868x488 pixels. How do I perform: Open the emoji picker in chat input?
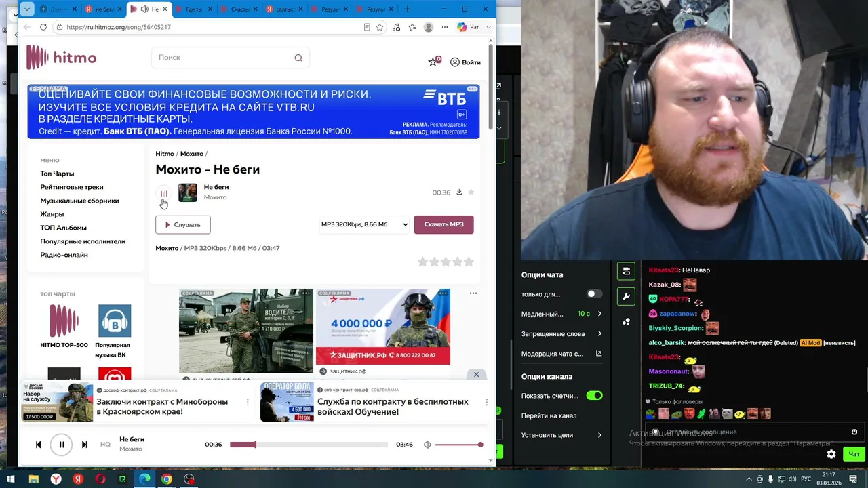pyautogui.click(x=854, y=432)
